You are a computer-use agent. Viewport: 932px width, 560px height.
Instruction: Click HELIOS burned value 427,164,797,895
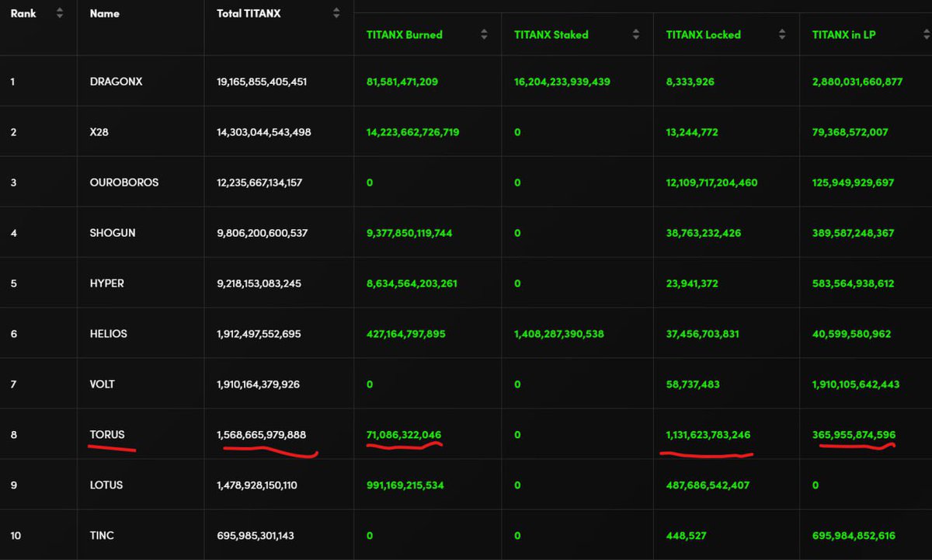coord(406,334)
